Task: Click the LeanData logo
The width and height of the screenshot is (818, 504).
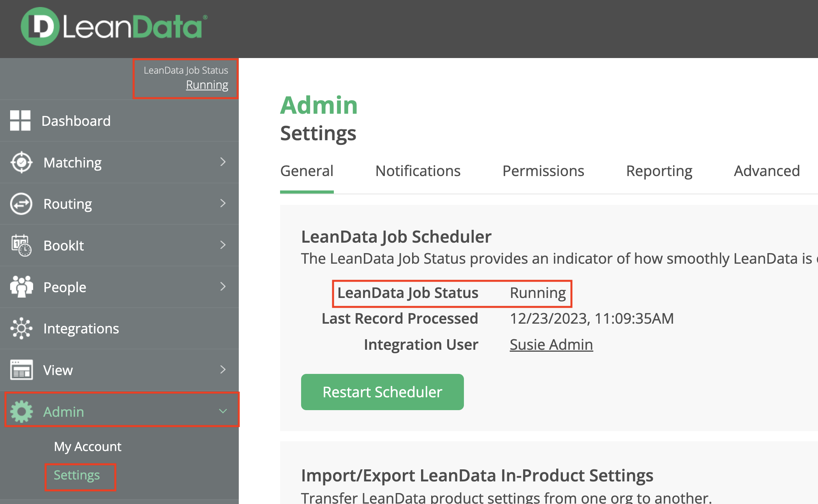Action: [x=114, y=26]
